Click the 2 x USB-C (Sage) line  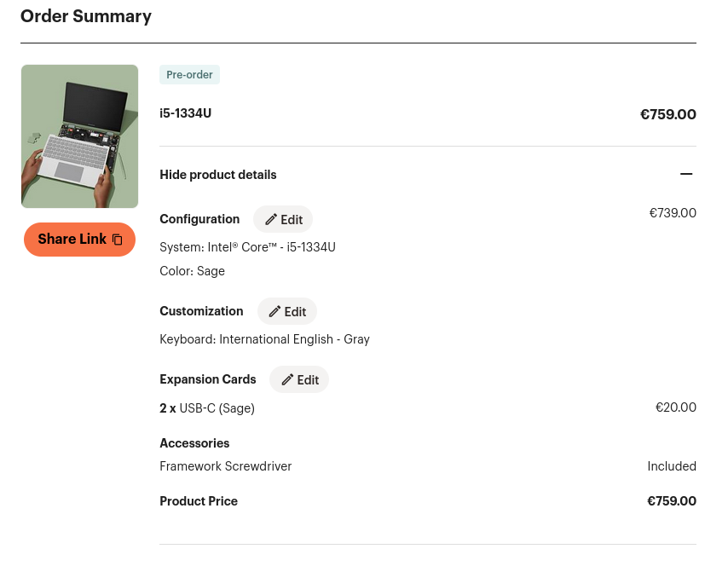(207, 408)
